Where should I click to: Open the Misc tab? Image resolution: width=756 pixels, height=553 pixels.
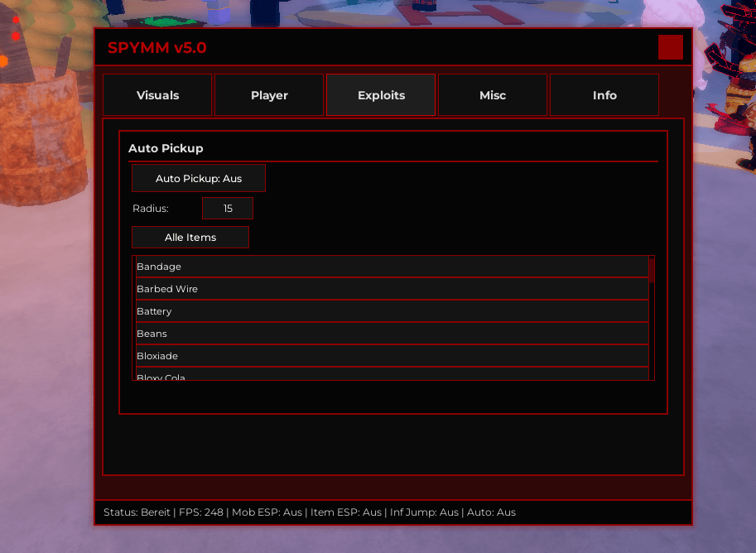tap(492, 95)
